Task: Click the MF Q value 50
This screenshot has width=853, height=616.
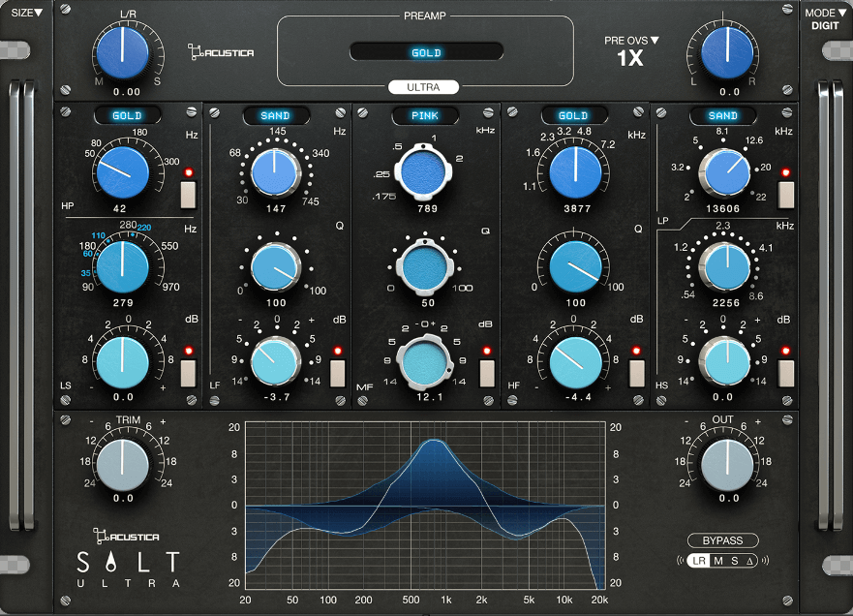Action: point(428,303)
